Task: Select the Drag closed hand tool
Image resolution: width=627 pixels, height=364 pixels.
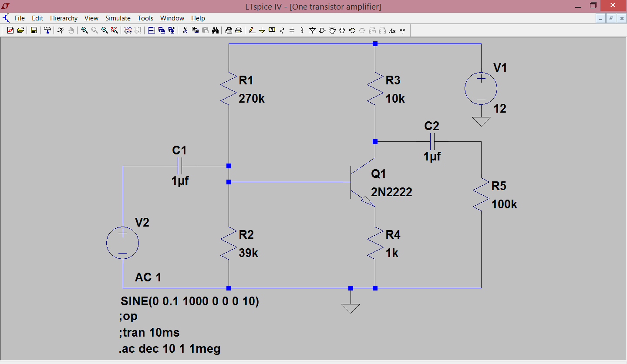Action: [342, 30]
